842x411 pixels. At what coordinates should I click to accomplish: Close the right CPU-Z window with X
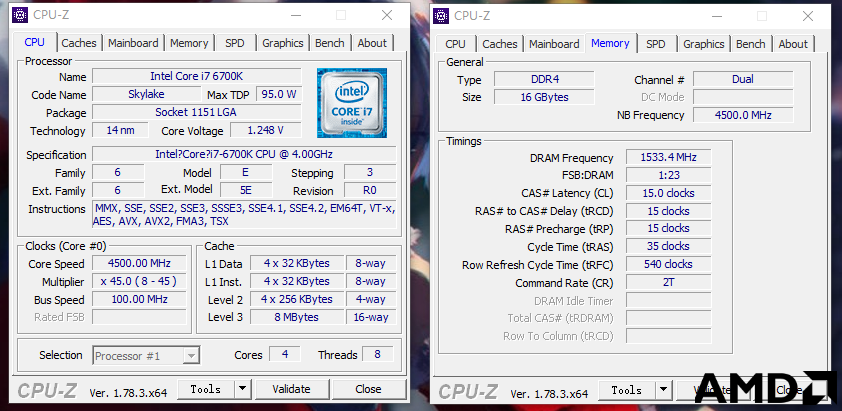tap(808, 16)
